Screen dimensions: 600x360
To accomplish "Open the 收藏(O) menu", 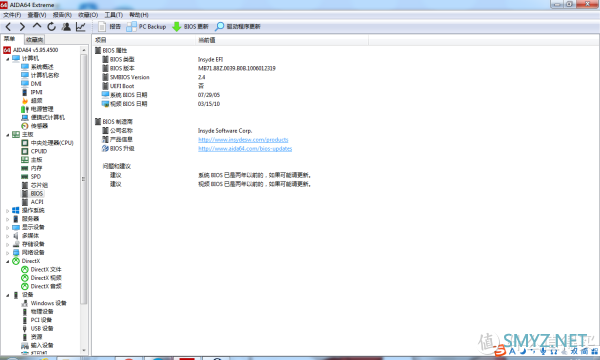I will 88,15.
